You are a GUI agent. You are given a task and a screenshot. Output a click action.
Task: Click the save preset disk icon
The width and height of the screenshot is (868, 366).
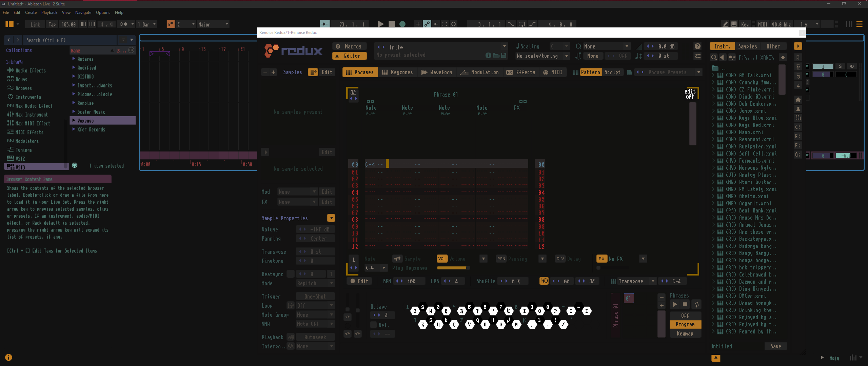pyautogui.click(x=504, y=56)
